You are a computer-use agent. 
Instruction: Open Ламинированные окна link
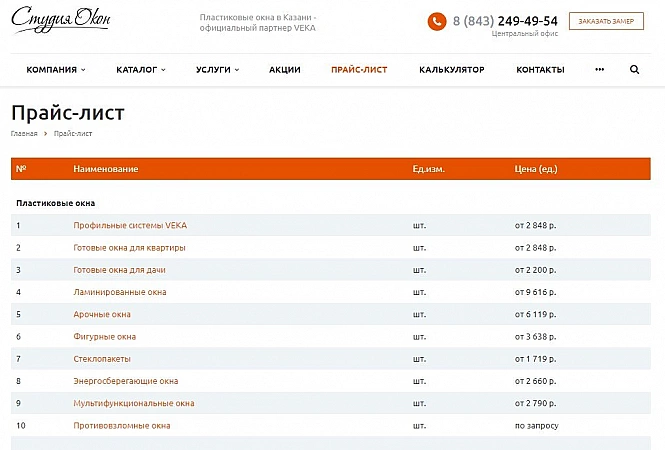pyautogui.click(x=120, y=292)
